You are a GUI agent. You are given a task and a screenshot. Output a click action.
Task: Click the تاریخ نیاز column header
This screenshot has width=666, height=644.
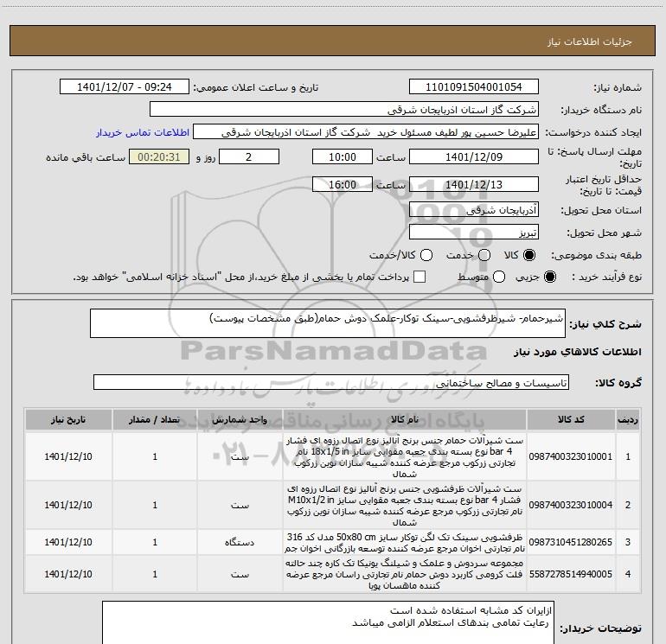(x=68, y=420)
